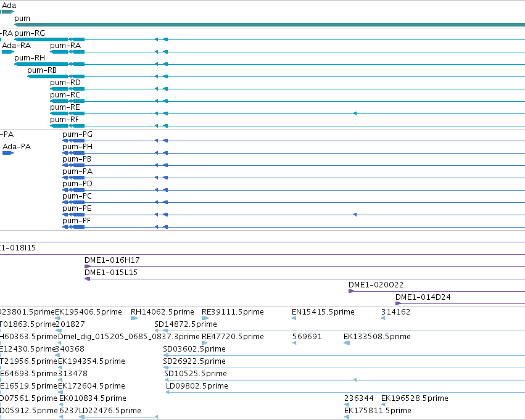This screenshot has width=525, height=420.
Task: Click the pum gene label
Action: (x=22, y=19)
